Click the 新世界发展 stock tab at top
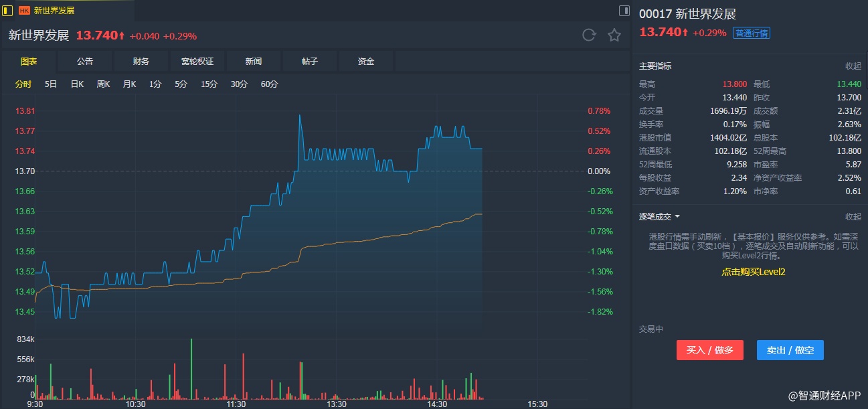868x409 pixels. 54,11
